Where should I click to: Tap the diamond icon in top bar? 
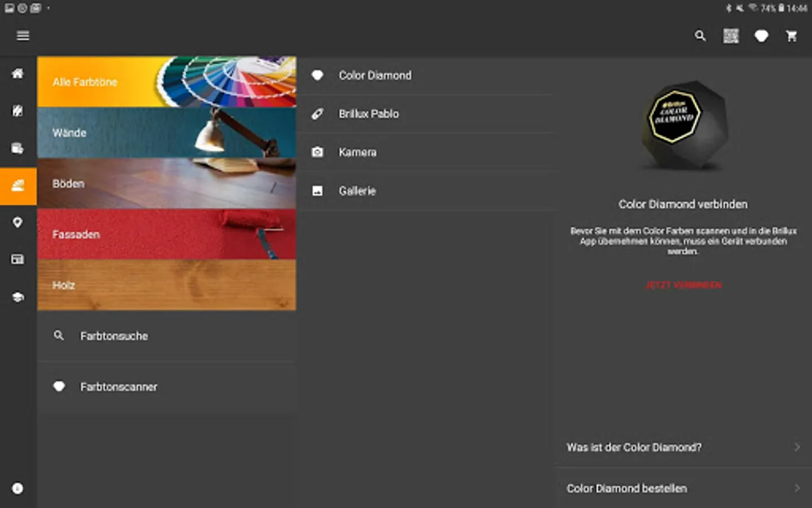761,36
